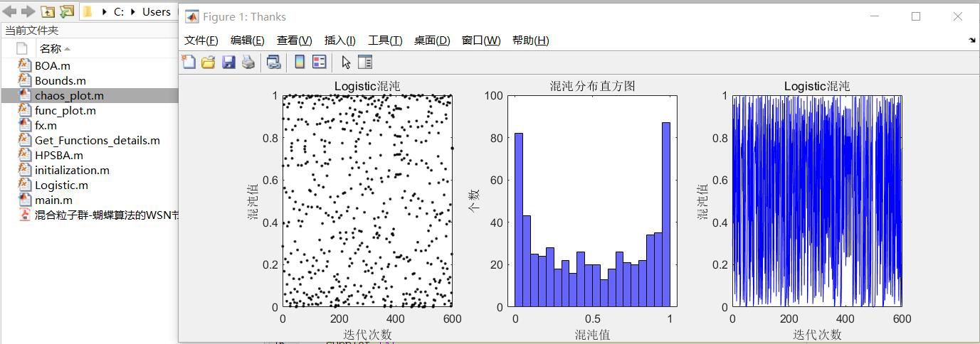Screen dimensions: 980x344
Task: Save the figure with the floppy icon
Action: tap(228, 62)
